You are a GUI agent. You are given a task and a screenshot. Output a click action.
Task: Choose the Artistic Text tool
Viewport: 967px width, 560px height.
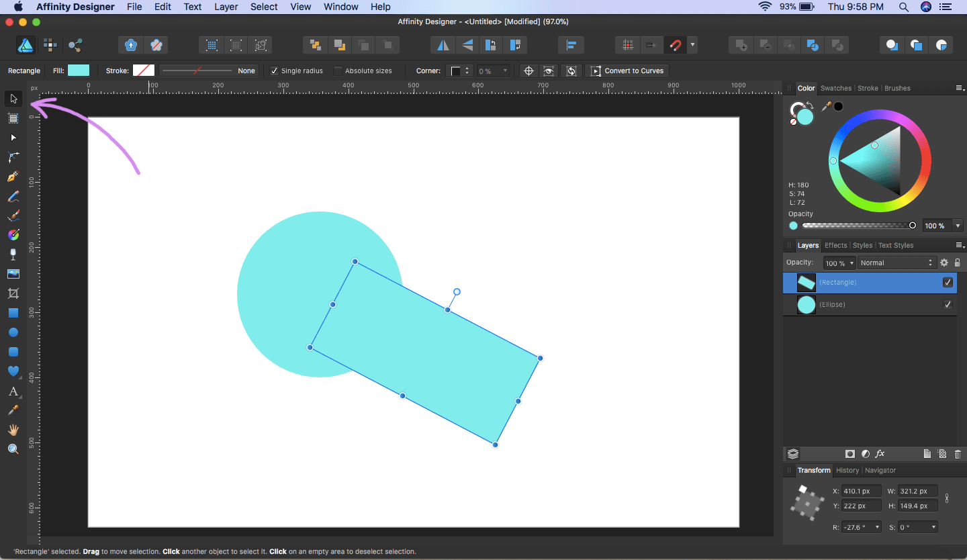pos(13,391)
